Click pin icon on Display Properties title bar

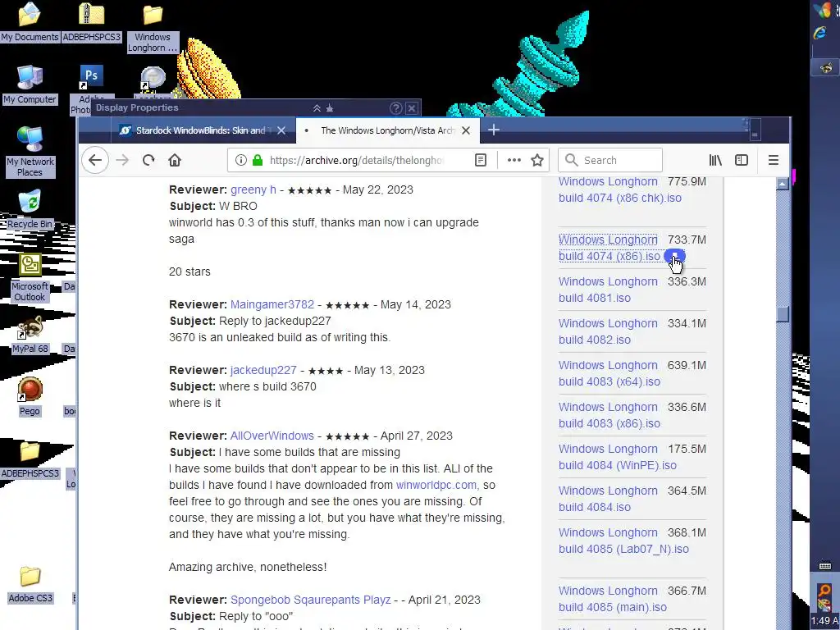pyautogui.click(x=330, y=108)
